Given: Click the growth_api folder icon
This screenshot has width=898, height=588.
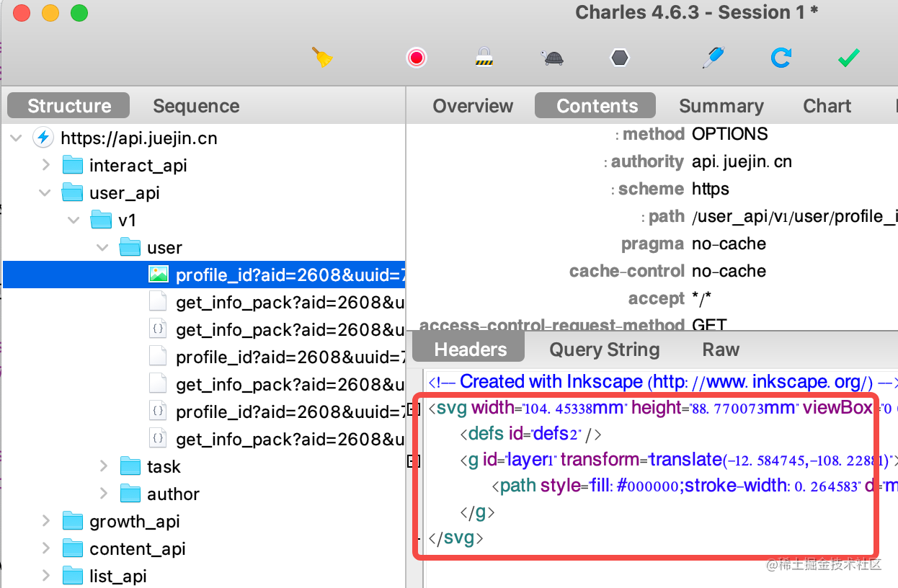Looking at the screenshot, I should pos(73,521).
